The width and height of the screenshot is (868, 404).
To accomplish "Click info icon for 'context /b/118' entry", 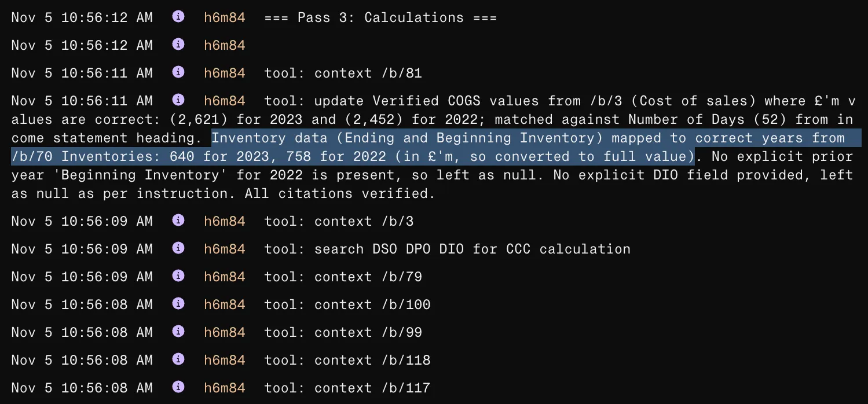I will coord(178,359).
